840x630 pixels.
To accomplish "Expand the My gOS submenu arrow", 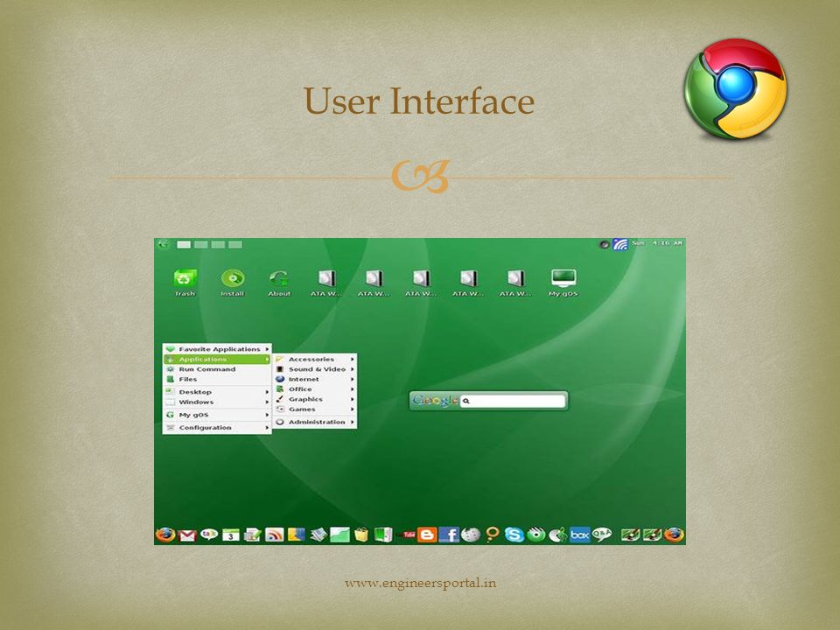I will (x=267, y=415).
